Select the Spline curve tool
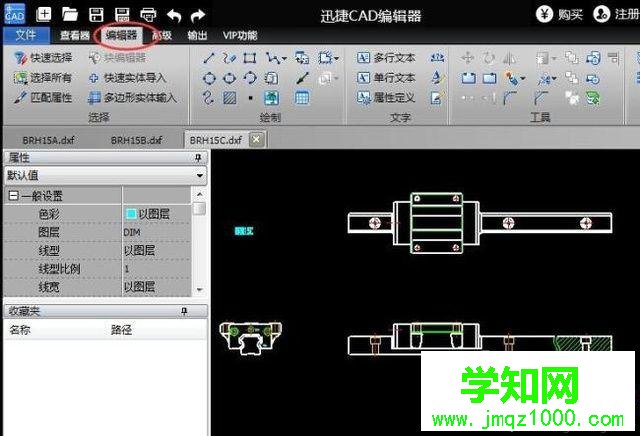The width and height of the screenshot is (640, 436). pyautogui.click(x=209, y=98)
